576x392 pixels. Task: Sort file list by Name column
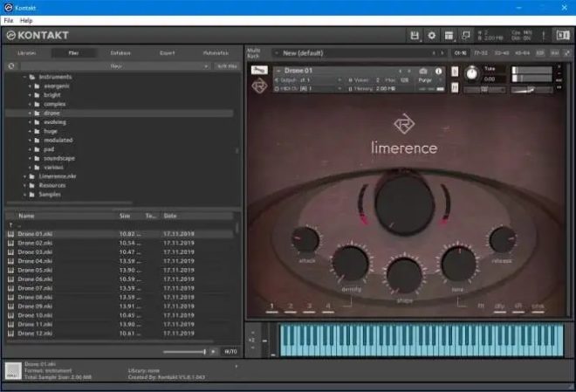[26, 216]
